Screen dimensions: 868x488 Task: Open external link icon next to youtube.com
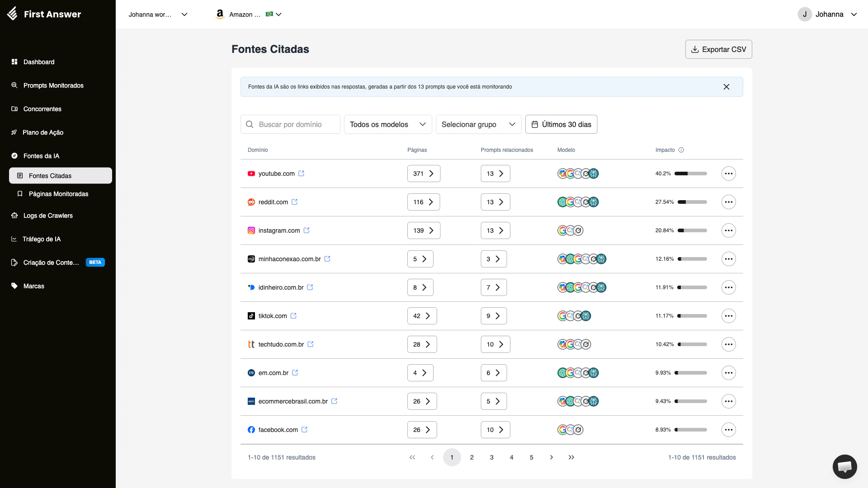coord(302,174)
